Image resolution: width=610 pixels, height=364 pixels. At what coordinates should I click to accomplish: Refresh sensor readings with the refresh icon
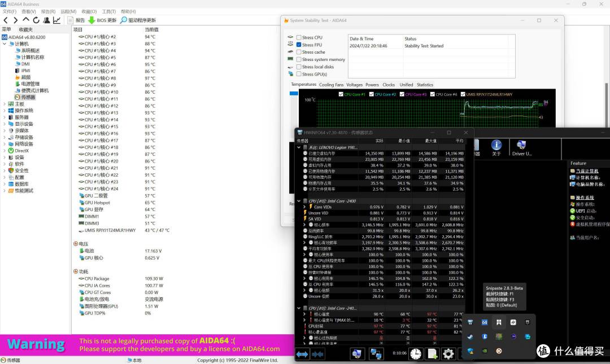coord(36,20)
